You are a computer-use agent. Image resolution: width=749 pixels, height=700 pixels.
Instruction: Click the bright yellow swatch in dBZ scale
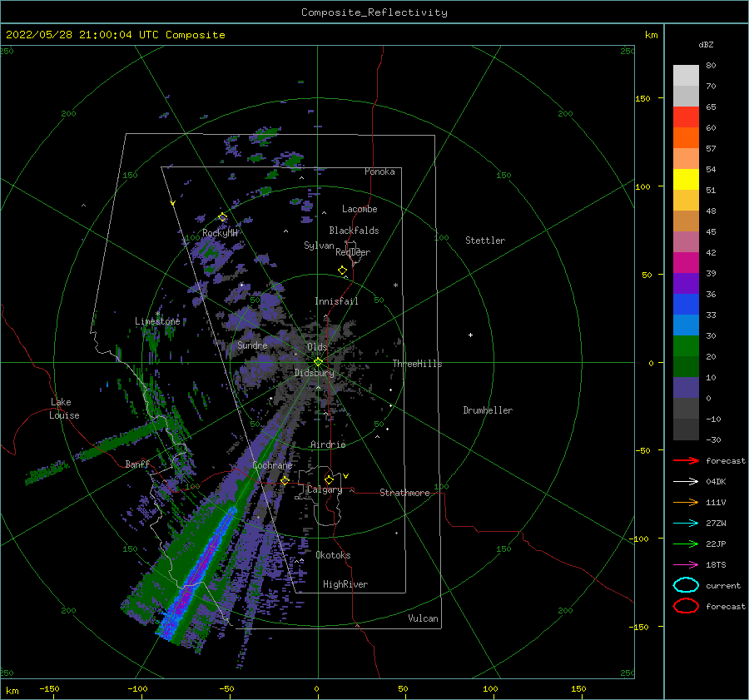coord(686,180)
